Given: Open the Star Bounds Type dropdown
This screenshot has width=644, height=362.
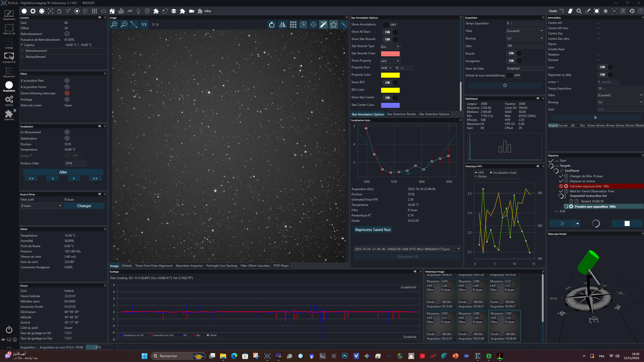Looking at the screenshot, I should 390,47.
